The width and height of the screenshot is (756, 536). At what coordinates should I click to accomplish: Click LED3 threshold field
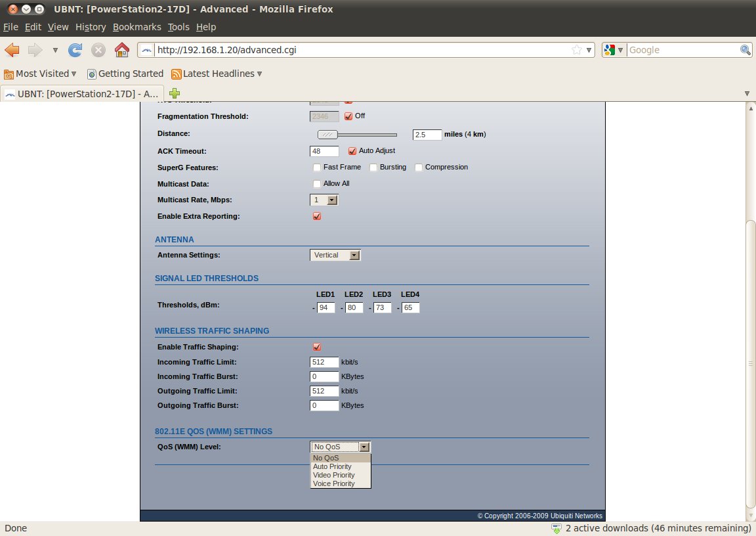383,307
